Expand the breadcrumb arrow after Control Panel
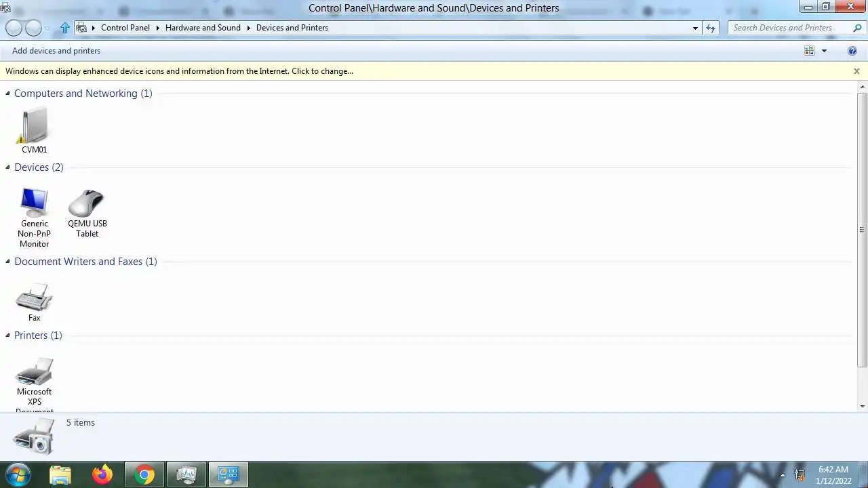This screenshot has width=868, height=488. click(157, 28)
